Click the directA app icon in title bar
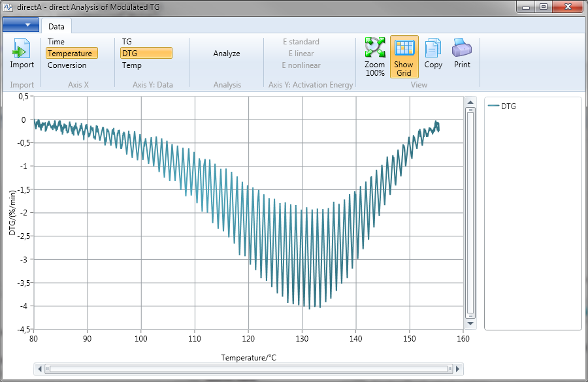The height and width of the screenshot is (382, 588). (x=8, y=7)
